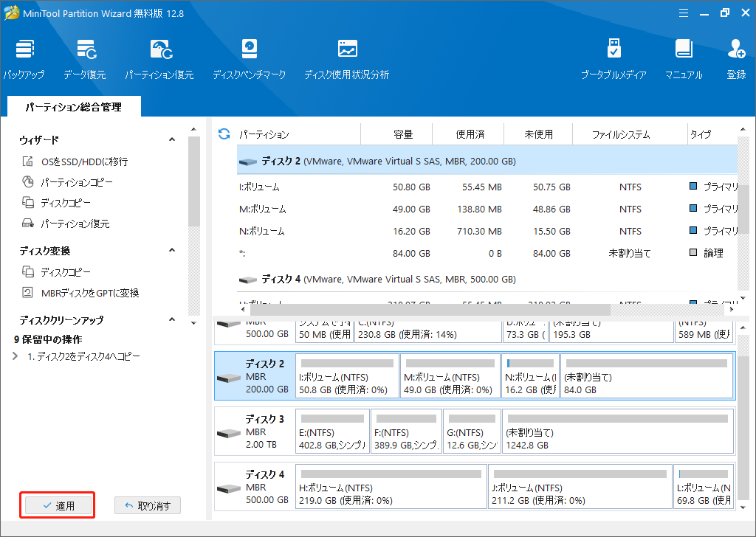Select ディスク 2 drive icon in disk map
This screenshot has height=537, width=756.
pos(229,378)
